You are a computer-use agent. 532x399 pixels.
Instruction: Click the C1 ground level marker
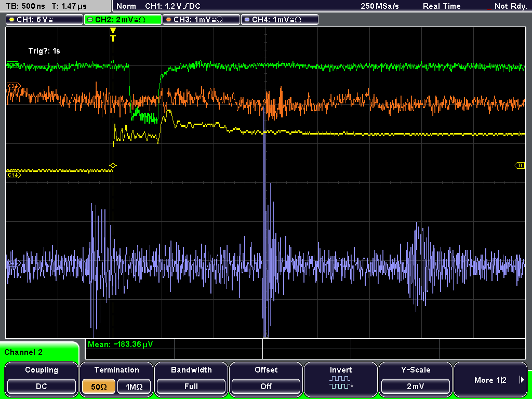14,175
